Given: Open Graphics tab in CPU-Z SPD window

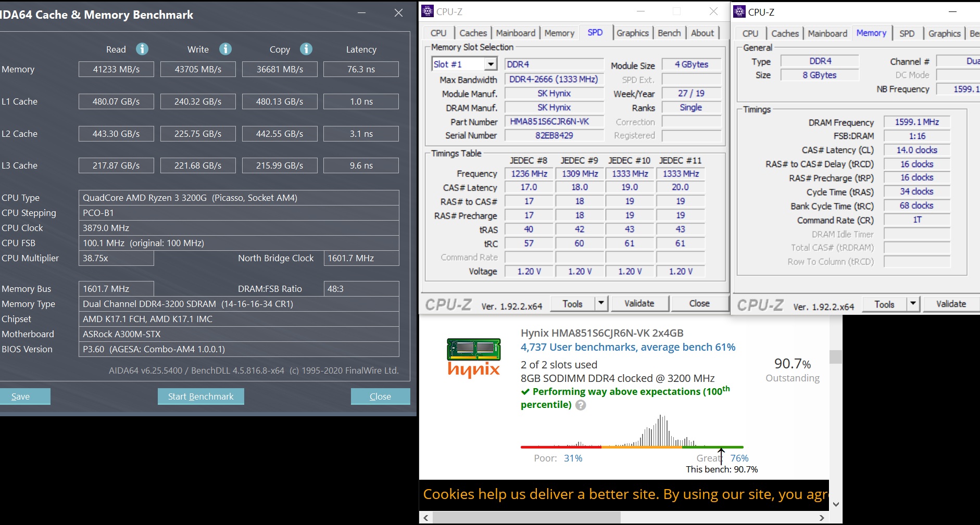Looking at the screenshot, I should tap(633, 33).
